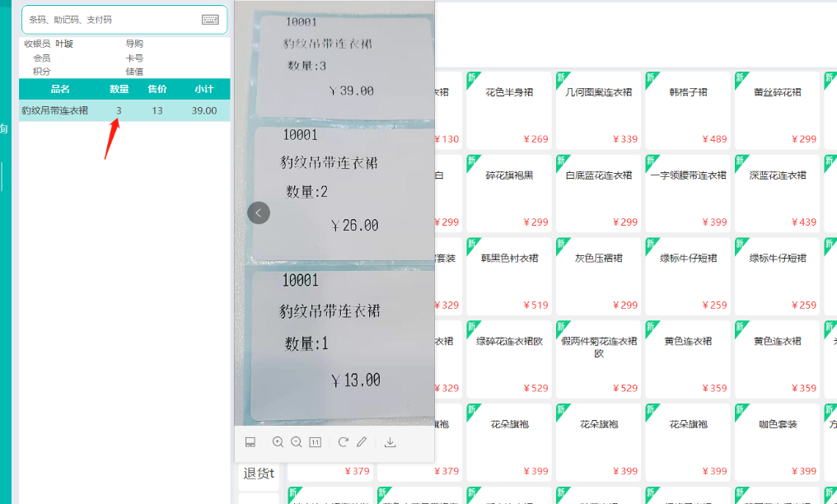Click the 售价 column header

click(157, 89)
